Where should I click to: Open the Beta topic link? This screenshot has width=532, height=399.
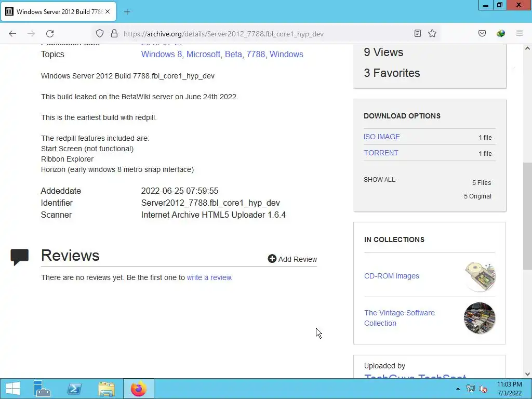(x=233, y=54)
